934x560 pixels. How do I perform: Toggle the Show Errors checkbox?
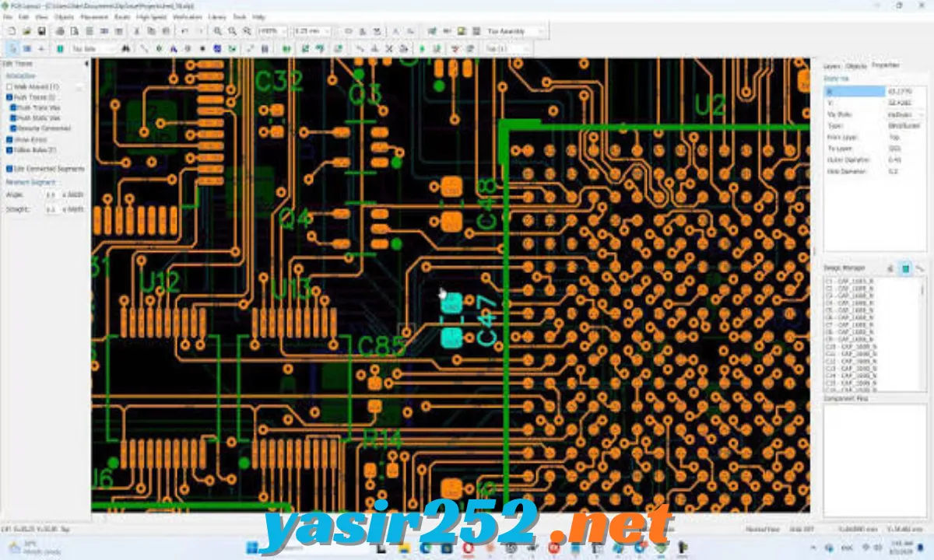[x=9, y=139]
